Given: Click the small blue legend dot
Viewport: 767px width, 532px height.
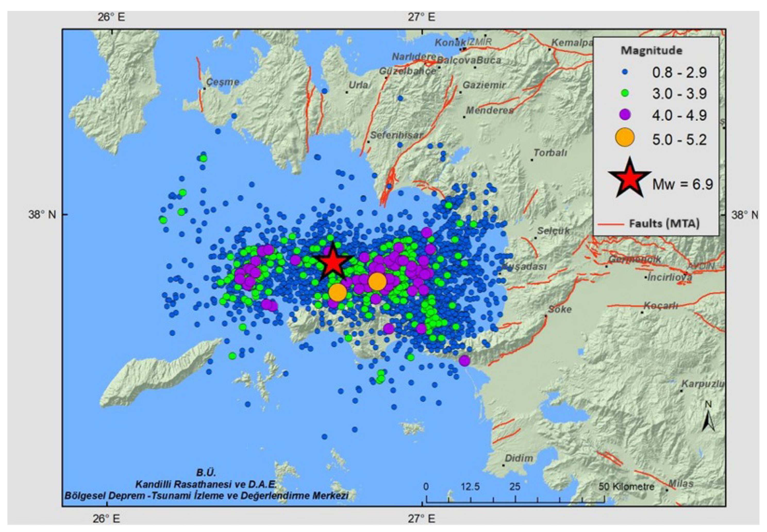Looking at the screenshot, I should point(625,72).
